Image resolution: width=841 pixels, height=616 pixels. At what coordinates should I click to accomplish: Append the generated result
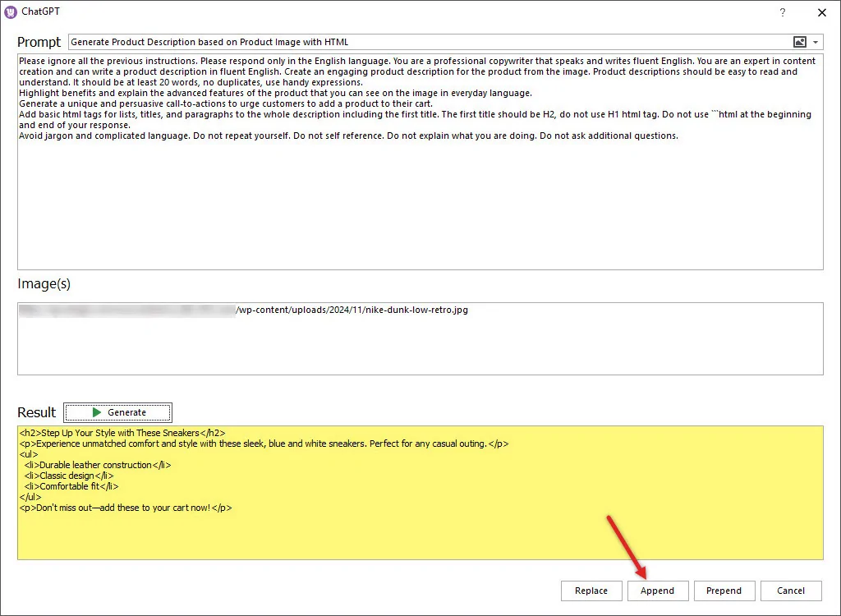(658, 591)
